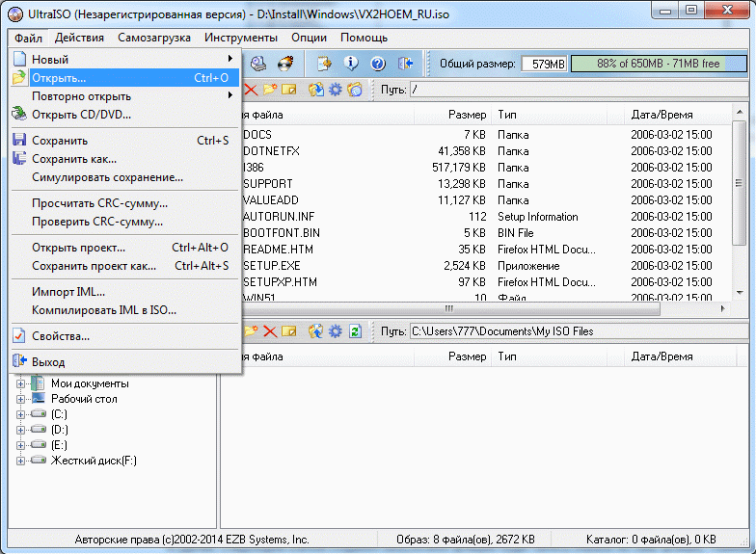Choose Просчитать CRC-сумму... menu entry

[x=124, y=202]
